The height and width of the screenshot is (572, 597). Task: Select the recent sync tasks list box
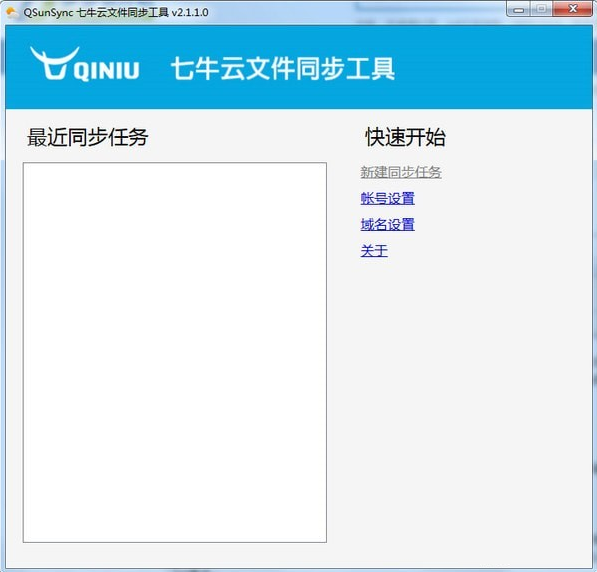[x=175, y=352]
